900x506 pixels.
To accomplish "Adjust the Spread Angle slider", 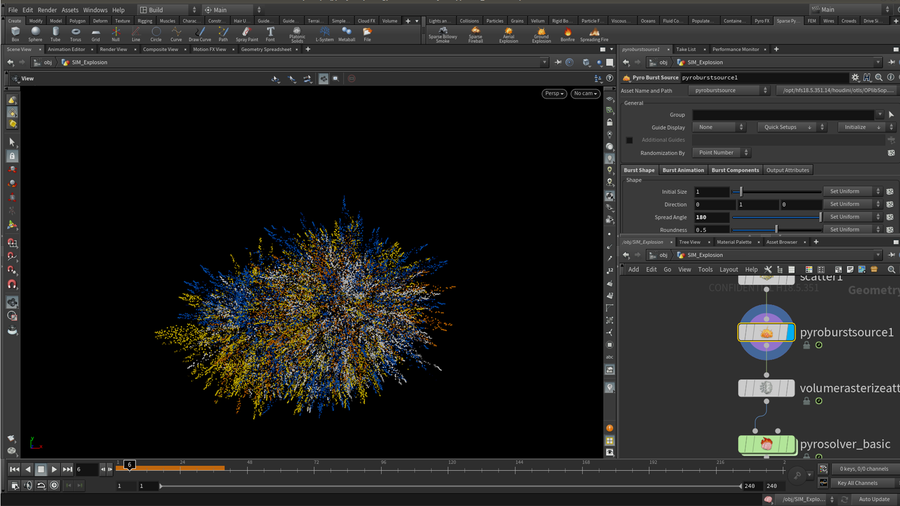I will [777, 217].
